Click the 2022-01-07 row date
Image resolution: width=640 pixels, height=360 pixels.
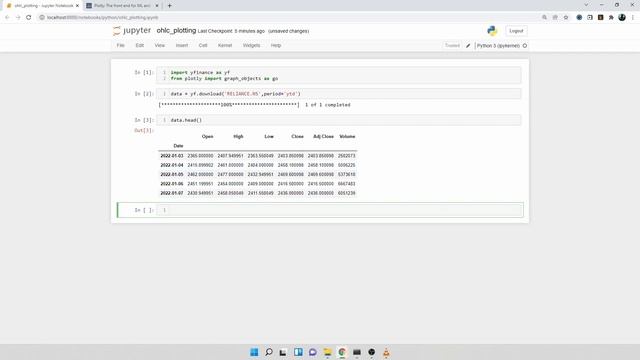(172, 193)
